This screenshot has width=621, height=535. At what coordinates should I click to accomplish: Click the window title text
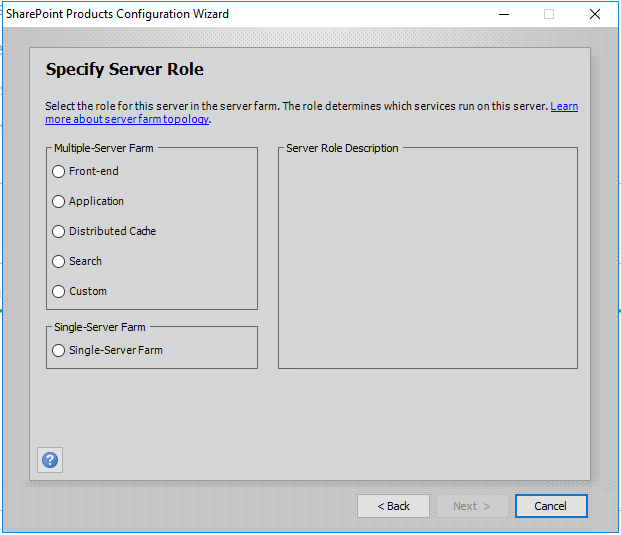pos(117,14)
